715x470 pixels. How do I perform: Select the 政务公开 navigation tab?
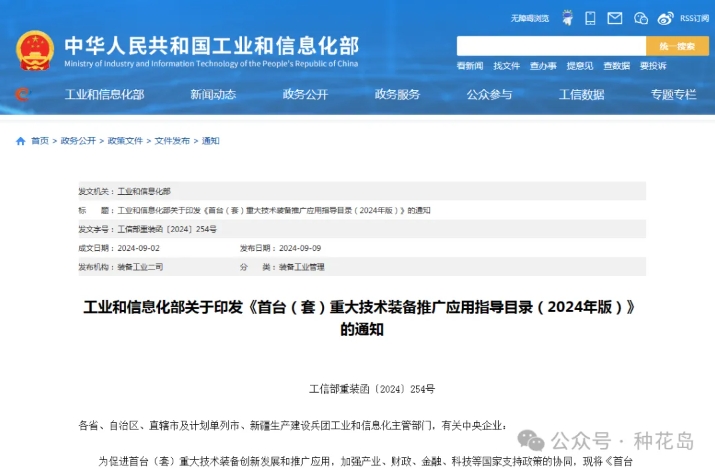pos(305,95)
